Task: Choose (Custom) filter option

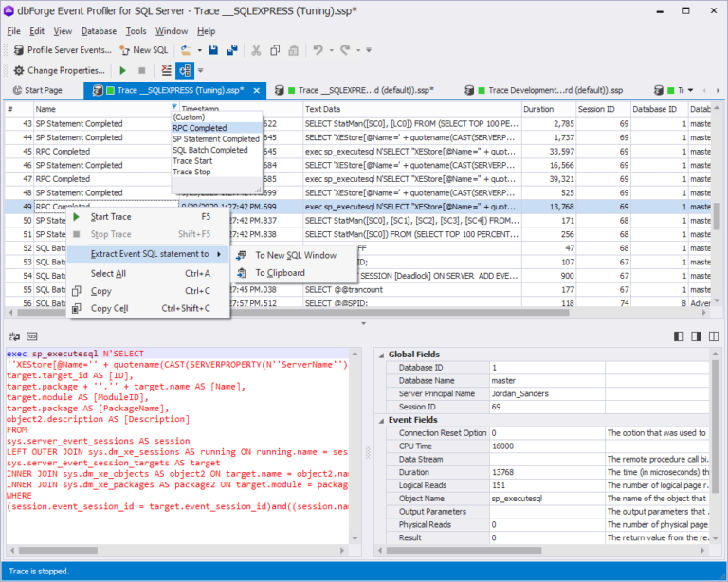Action: [x=217, y=117]
